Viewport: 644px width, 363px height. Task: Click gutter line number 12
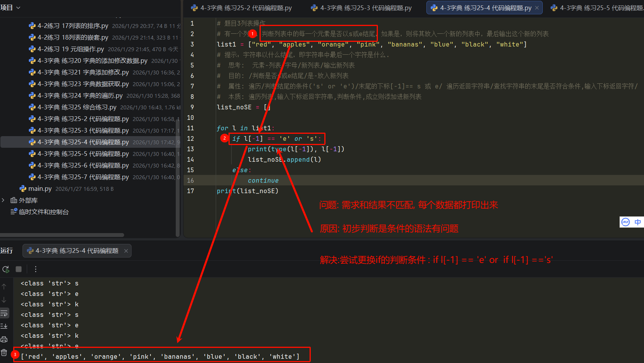(x=190, y=138)
